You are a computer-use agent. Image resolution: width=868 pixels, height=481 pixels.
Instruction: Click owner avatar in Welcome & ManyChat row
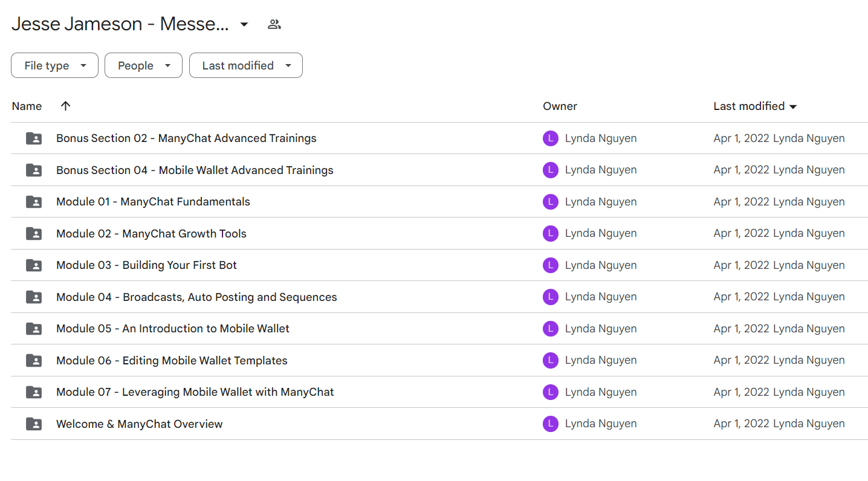tap(551, 424)
